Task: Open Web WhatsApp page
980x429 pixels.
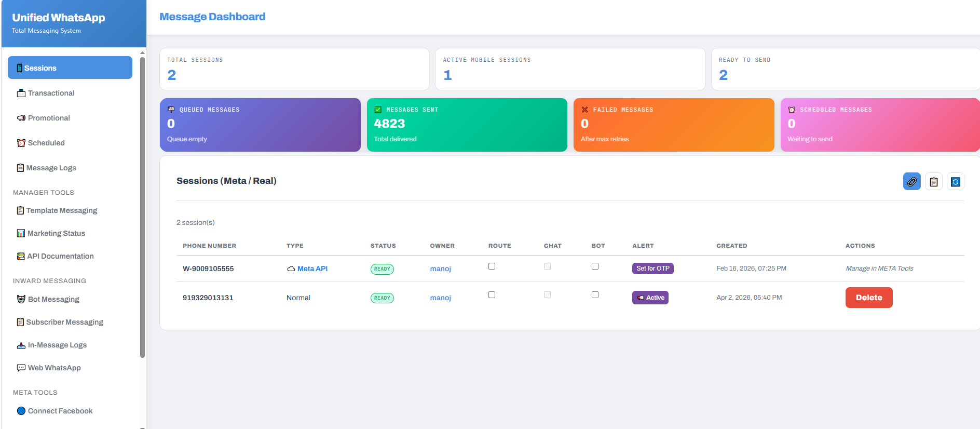Action: [70, 368]
